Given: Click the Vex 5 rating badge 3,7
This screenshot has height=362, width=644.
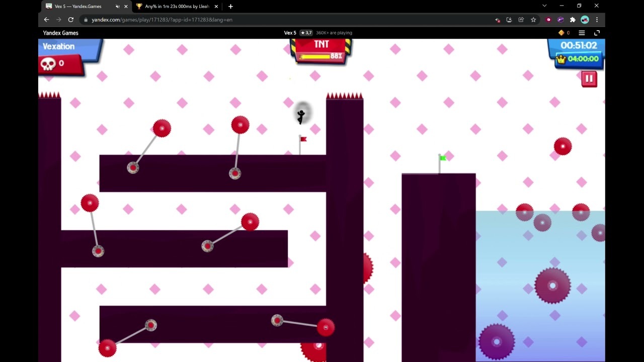Looking at the screenshot, I should pyautogui.click(x=306, y=33).
